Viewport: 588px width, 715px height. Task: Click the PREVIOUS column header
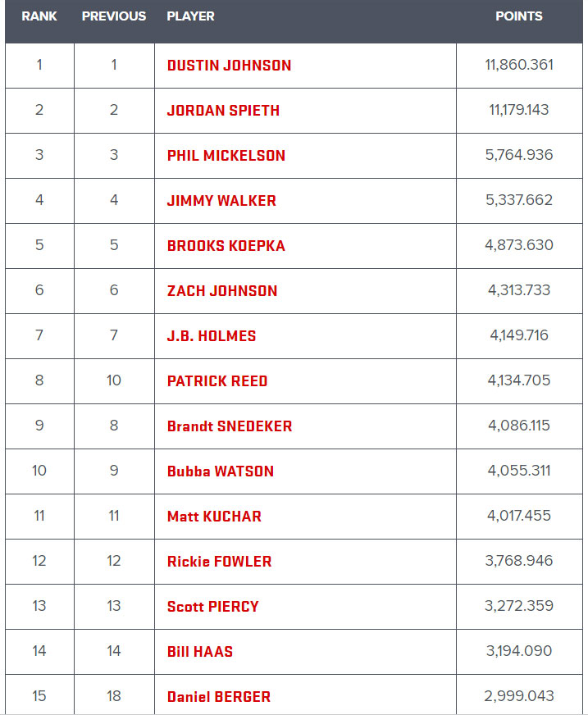point(114,16)
